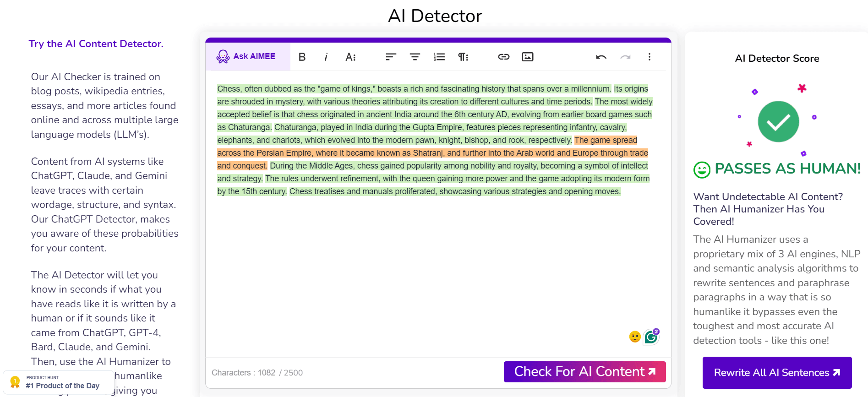
Task: Toggle bold formatting in the editor
Action: 302,57
